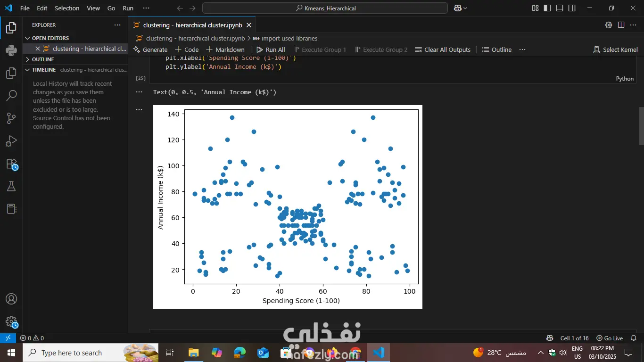Open the Source Control view
Image resolution: width=644 pixels, height=362 pixels.
click(x=10, y=118)
